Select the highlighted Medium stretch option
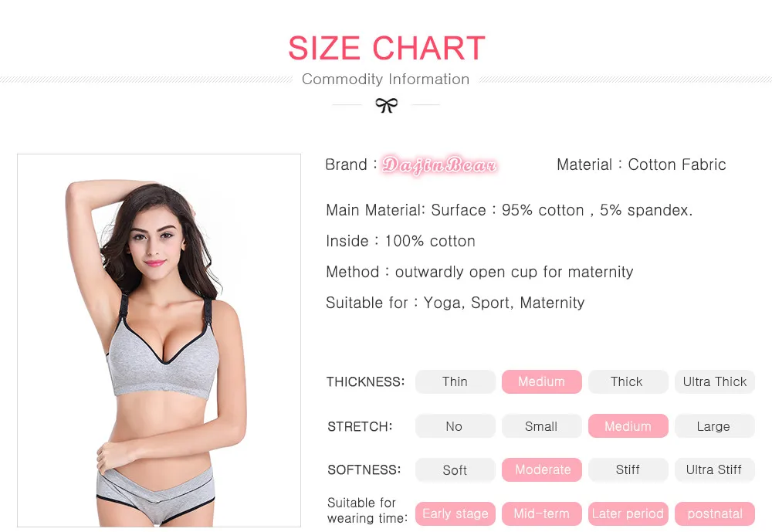Screen dimensions: 772x532 628,426
